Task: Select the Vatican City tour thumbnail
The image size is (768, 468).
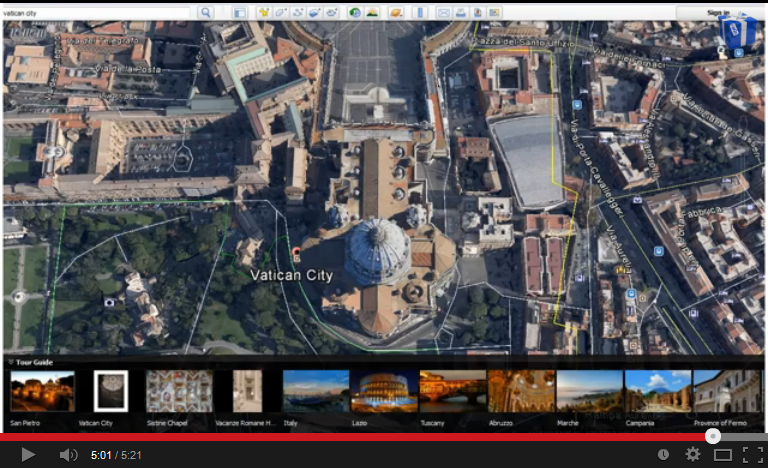Action: coord(111,391)
